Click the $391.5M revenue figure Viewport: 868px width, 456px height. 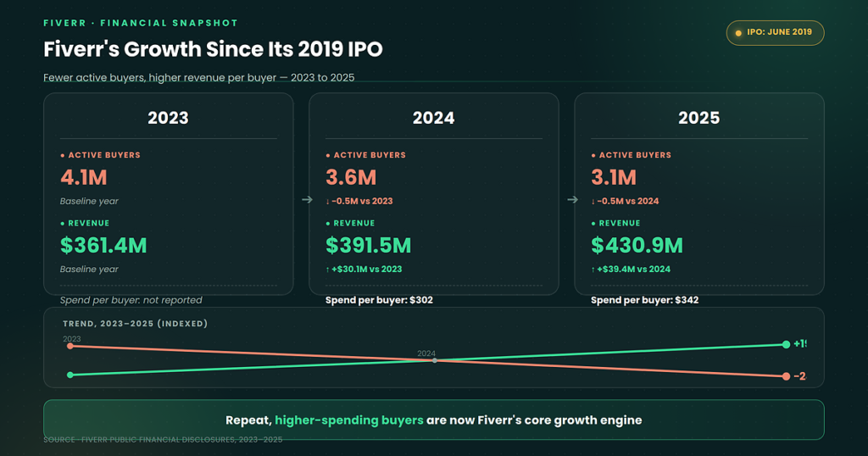tap(368, 245)
